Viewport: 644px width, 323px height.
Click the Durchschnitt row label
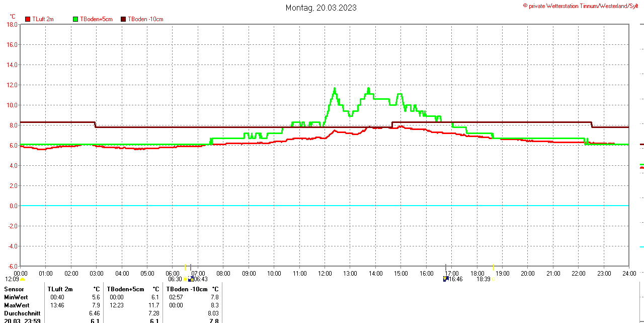22,313
